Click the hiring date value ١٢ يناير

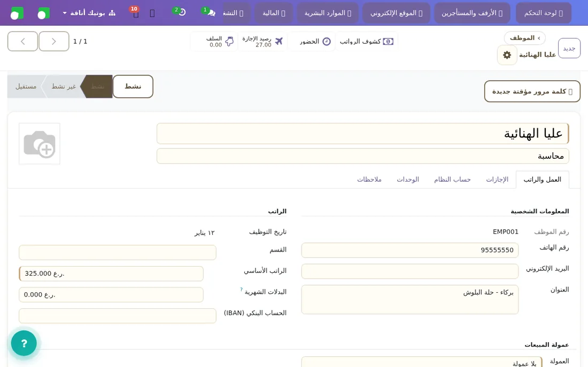coord(204,233)
